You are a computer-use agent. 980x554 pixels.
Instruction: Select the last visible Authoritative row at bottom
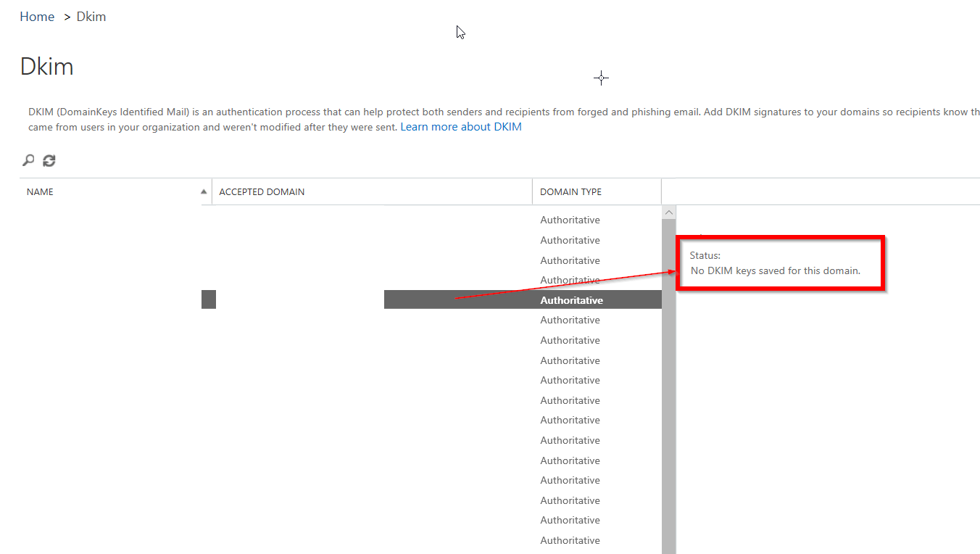pyautogui.click(x=570, y=540)
